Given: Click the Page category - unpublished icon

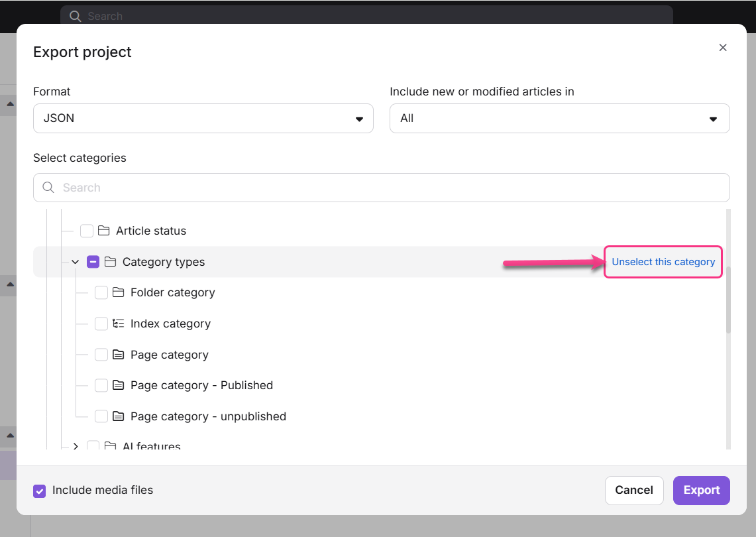Looking at the screenshot, I should [x=118, y=416].
